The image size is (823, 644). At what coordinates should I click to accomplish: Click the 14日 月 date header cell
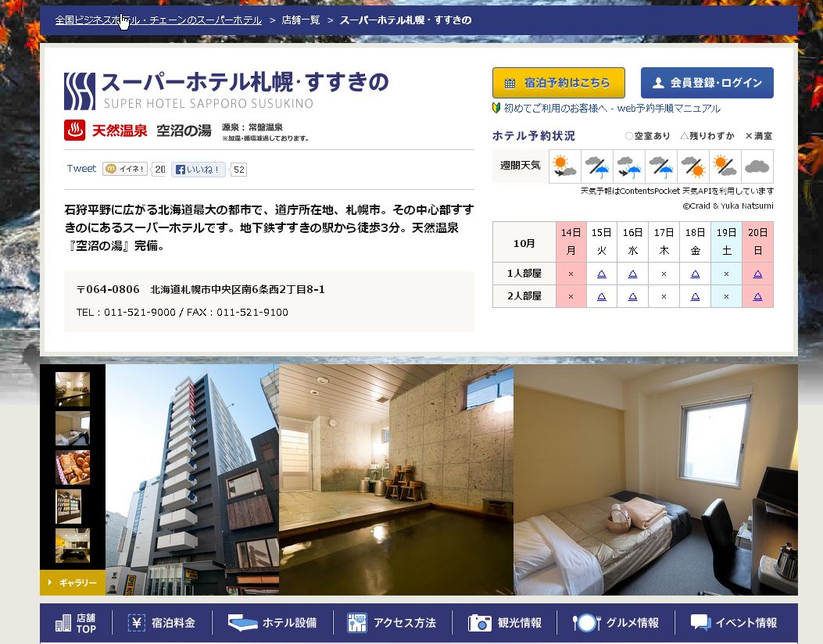point(571,242)
